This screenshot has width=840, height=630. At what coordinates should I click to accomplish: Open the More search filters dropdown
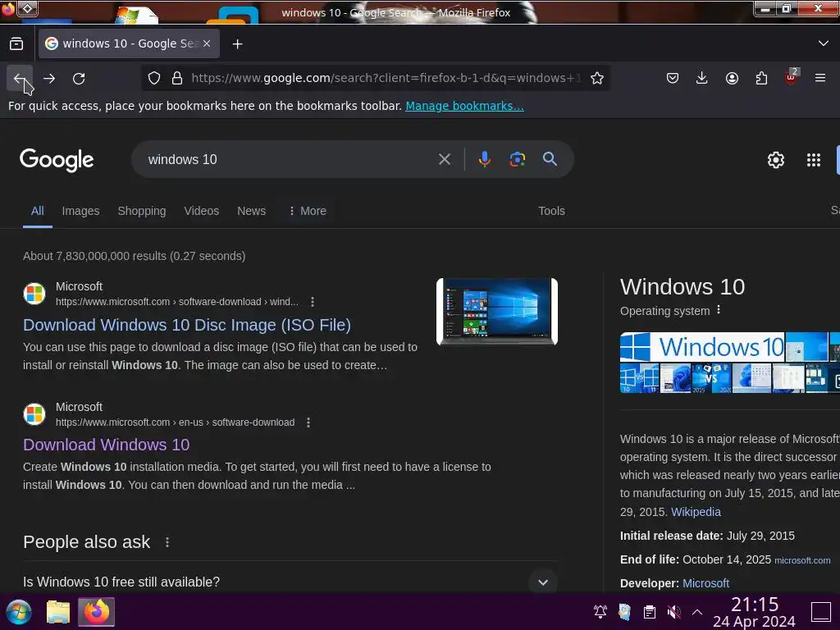tap(308, 211)
